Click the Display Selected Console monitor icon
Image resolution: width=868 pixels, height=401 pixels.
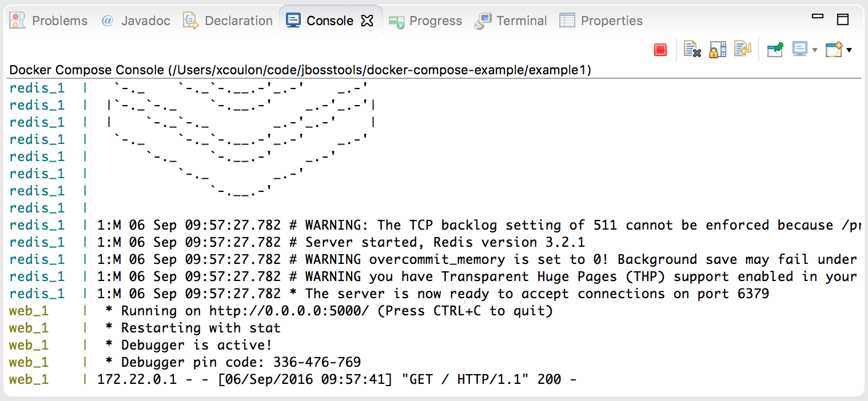click(799, 50)
